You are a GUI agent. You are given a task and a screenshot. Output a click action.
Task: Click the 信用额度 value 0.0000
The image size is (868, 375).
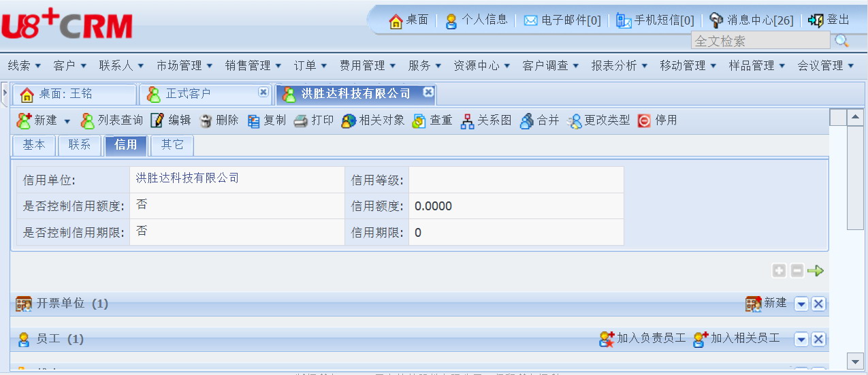click(x=433, y=206)
